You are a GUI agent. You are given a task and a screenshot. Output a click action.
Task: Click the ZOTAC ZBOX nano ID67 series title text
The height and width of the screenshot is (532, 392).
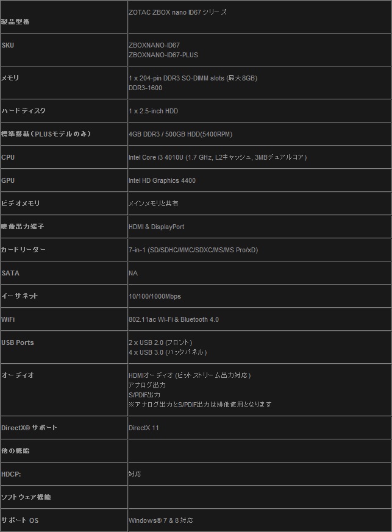click(x=177, y=12)
